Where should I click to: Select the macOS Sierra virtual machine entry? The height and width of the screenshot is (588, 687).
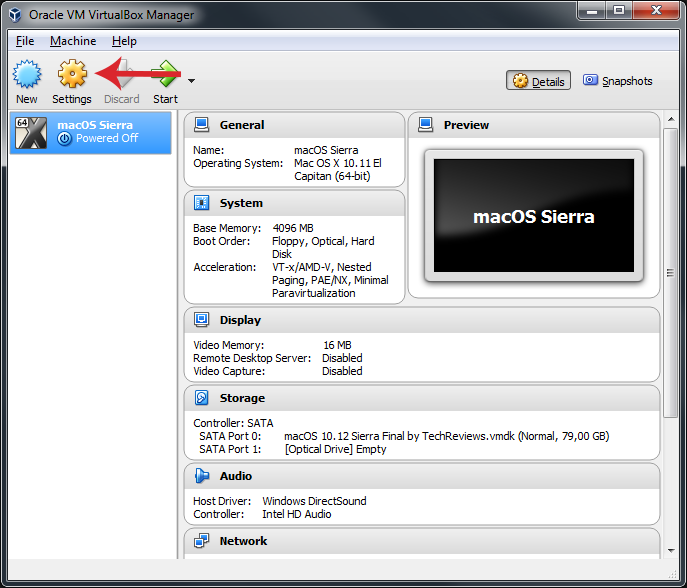tap(91, 132)
